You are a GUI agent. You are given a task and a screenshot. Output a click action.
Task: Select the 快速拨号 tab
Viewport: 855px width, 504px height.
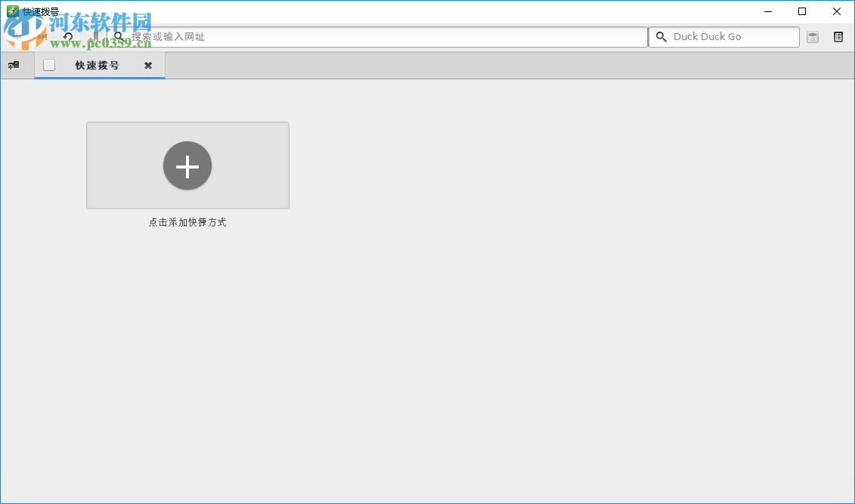[x=98, y=65]
